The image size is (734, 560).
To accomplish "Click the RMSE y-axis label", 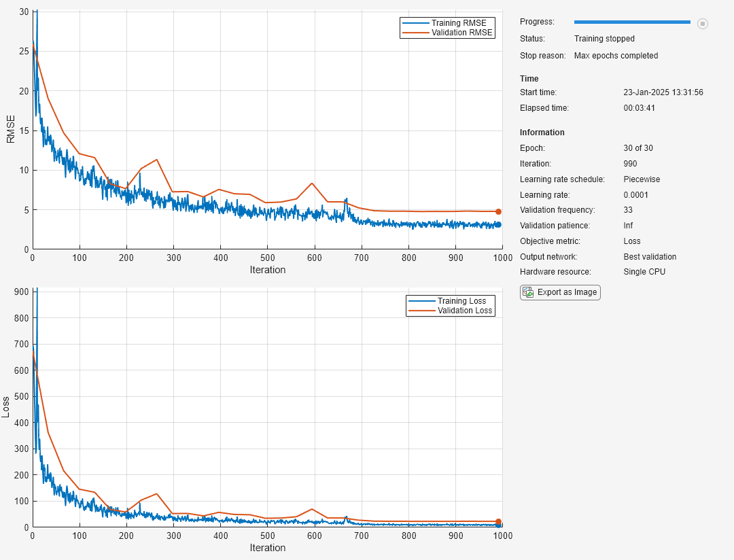I will click(11, 128).
